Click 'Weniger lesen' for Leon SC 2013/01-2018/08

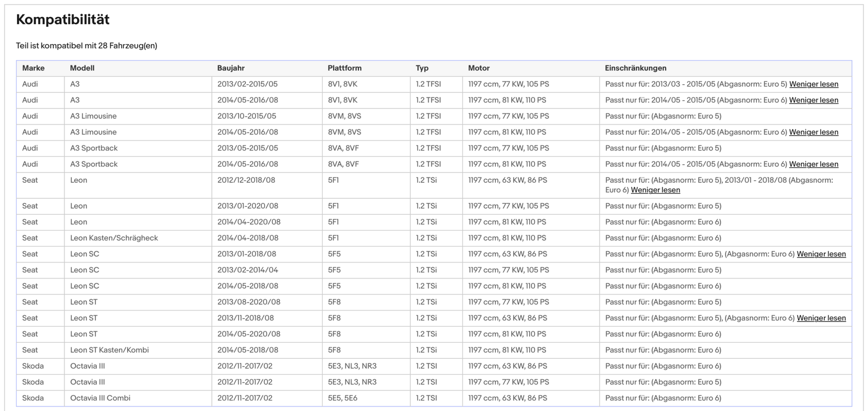821,254
